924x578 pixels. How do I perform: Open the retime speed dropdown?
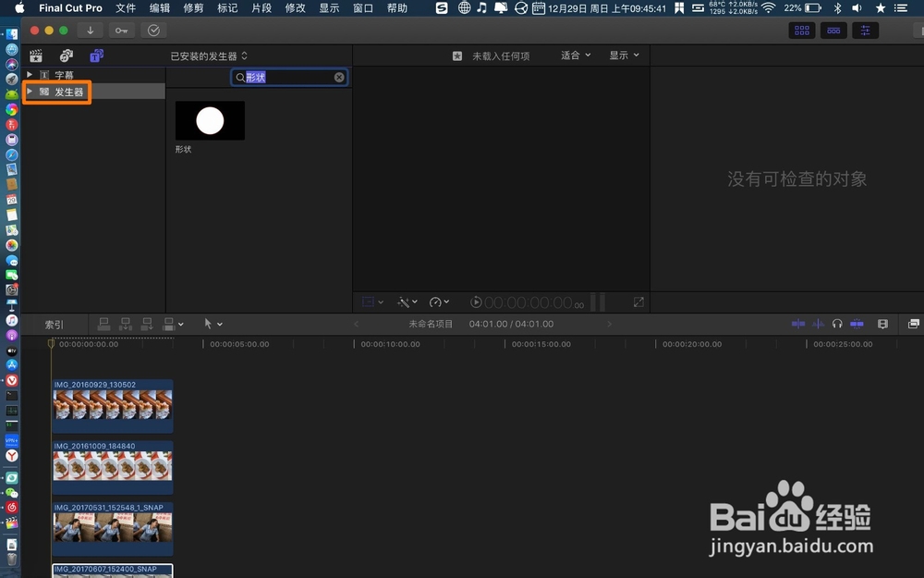click(x=439, y=302)
